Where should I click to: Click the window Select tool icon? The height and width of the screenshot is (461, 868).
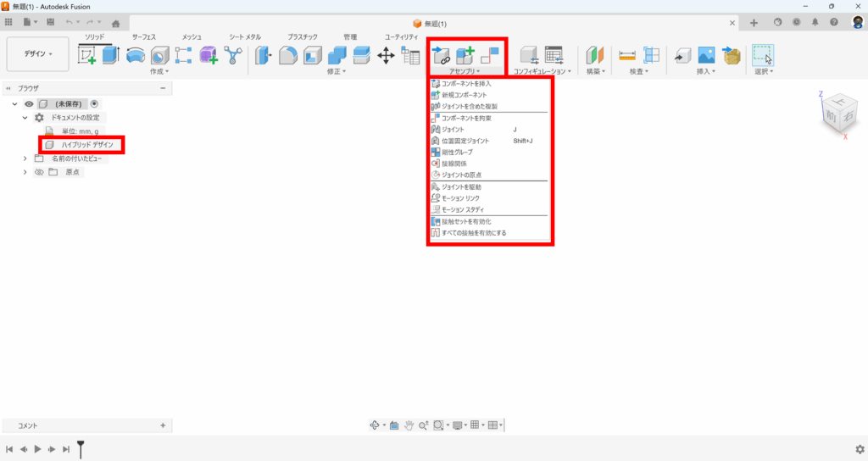763,55
